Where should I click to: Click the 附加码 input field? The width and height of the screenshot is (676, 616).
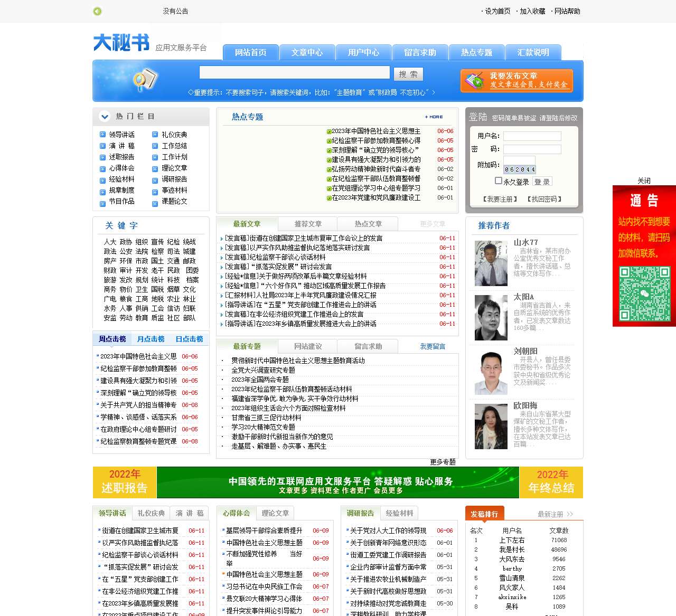pos(519,160)
